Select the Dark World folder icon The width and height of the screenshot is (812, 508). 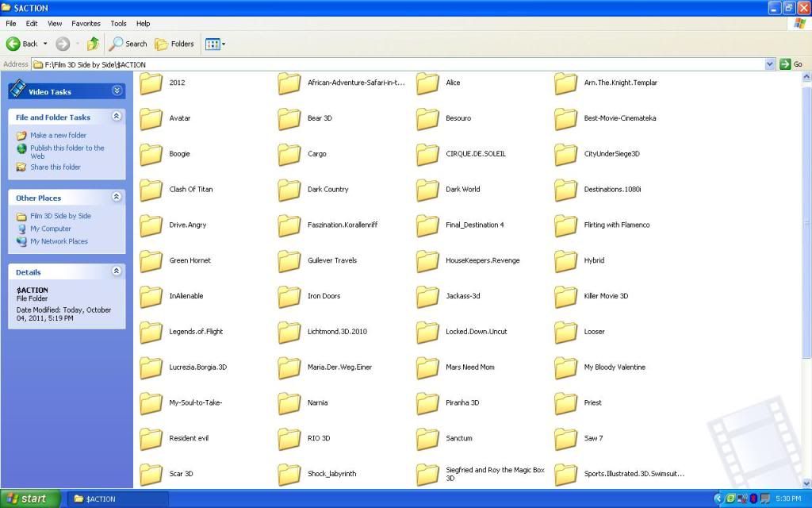coord(427,190)
